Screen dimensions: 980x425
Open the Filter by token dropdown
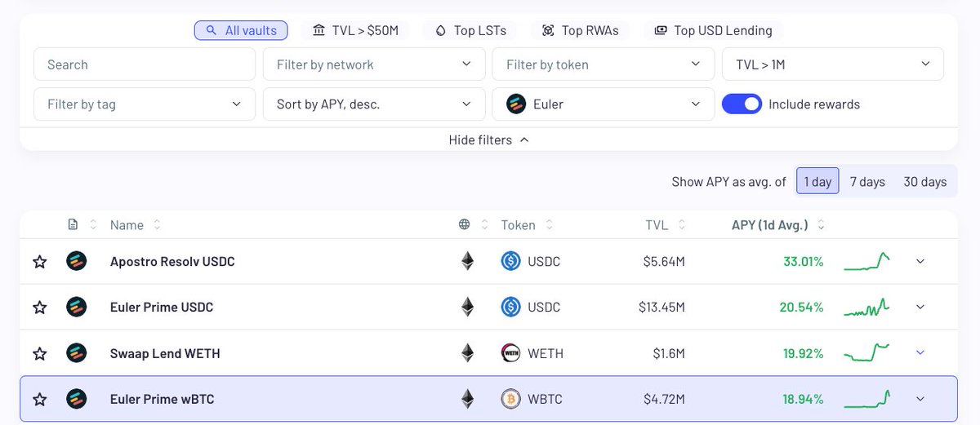[604, 64]
